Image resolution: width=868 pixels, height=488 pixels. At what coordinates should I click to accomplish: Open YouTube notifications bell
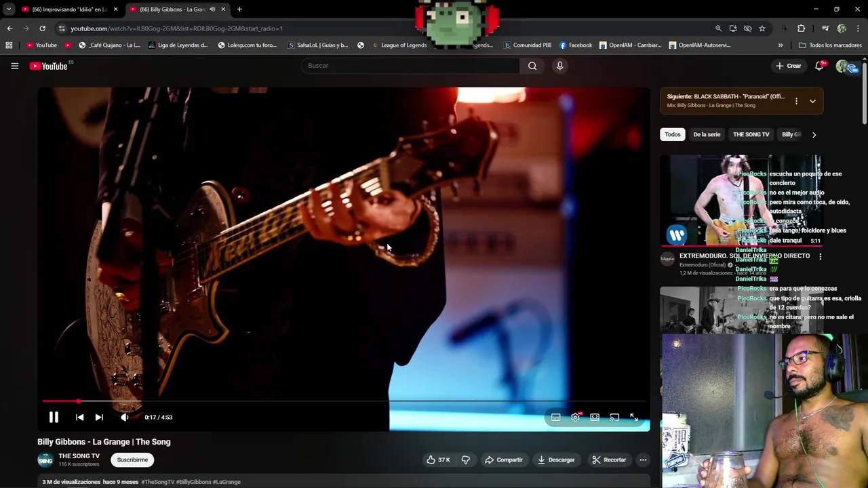tap(819, 66)
